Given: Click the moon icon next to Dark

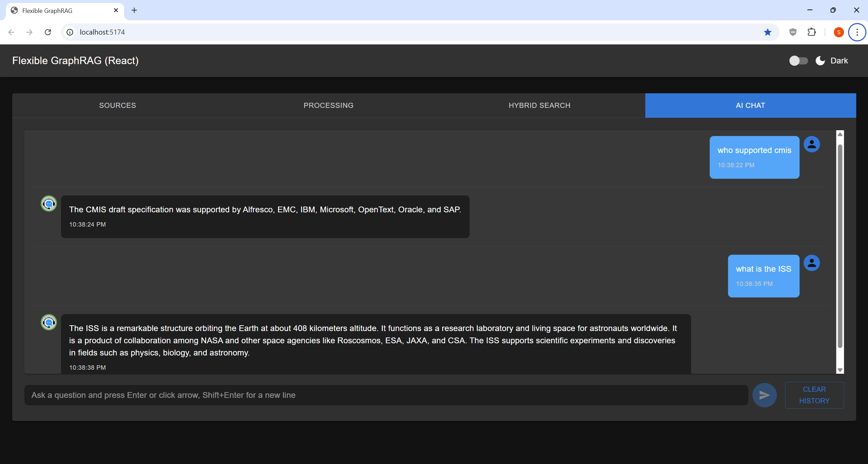Looking at the screenshot, I should [x=820, y=61].
